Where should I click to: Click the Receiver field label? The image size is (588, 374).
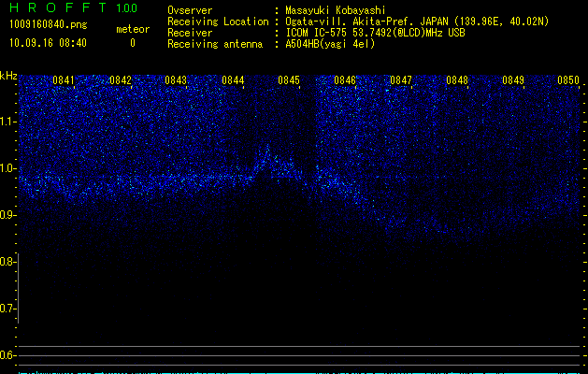click(x=190, y=33)
